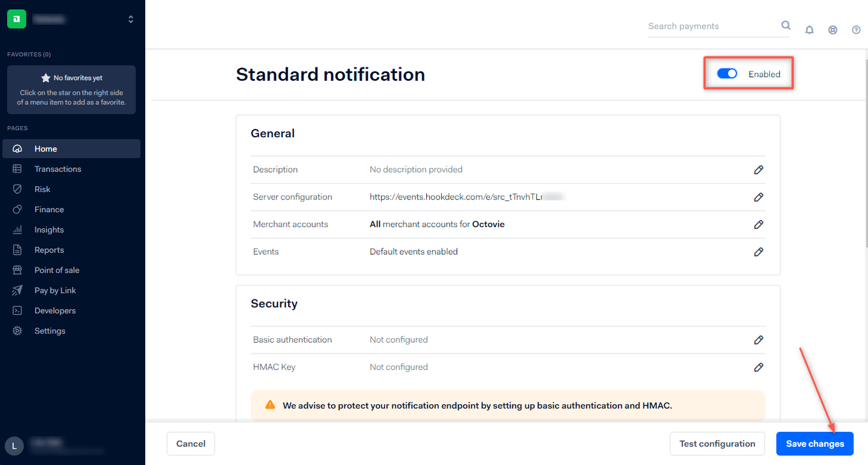Disable the Enabled toggle for Standard notification
The width and height of the screenshot is (868, 465).
pos(727,73)
